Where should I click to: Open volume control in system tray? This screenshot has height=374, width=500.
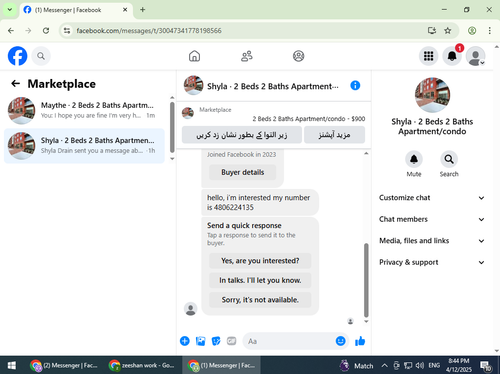point(420,366)
